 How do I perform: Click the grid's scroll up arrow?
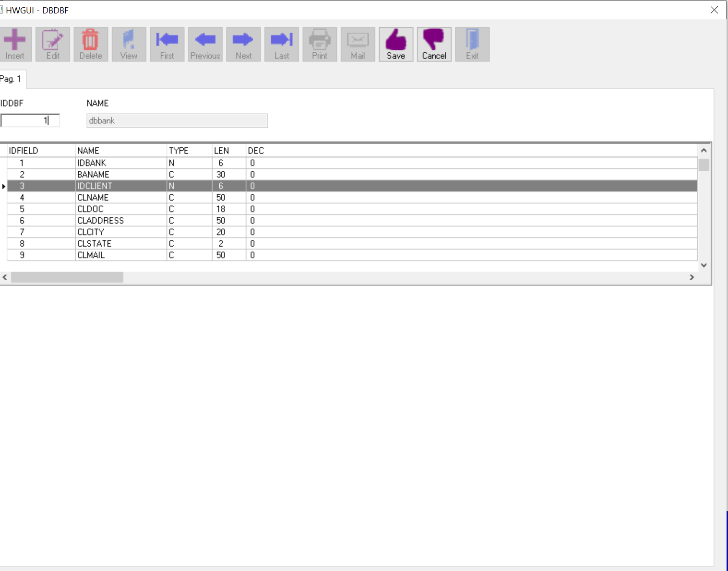pyautogui.click(x=704, y=150)
